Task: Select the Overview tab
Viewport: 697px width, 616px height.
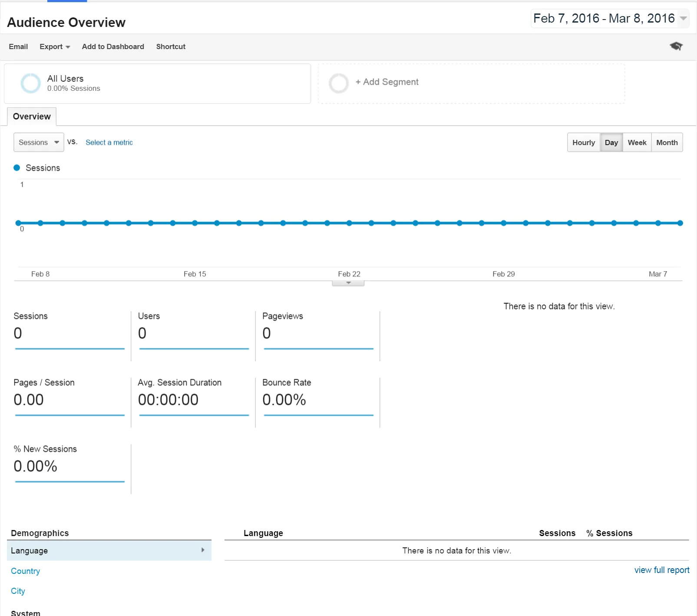Action: point(32,116)
